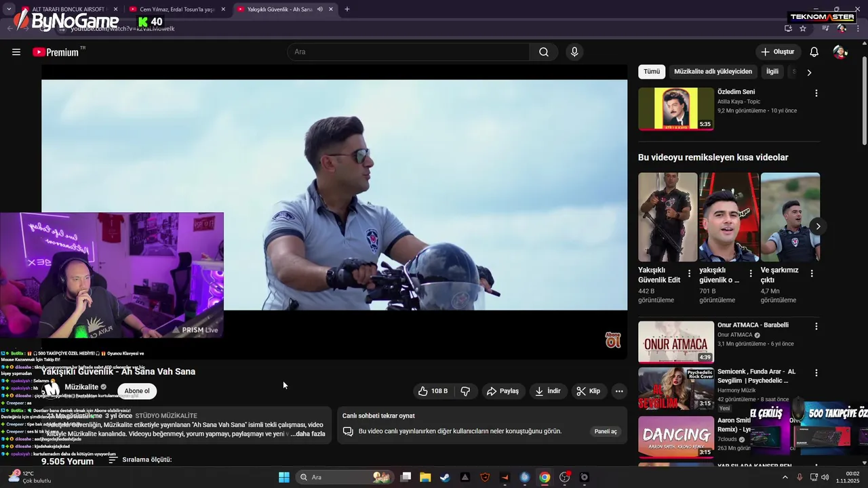868x488 pixels.
Task: Download the video with İndir
Action: click(x=548, y=391)
